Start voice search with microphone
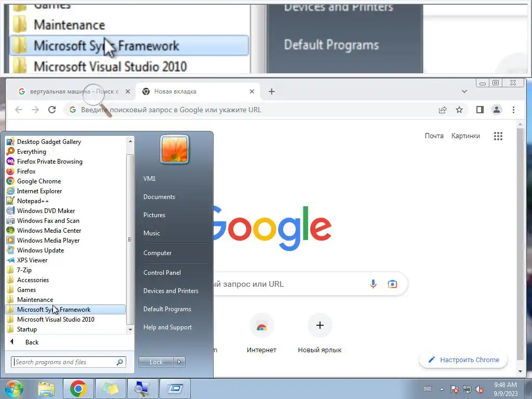This screenshot has height=399, width=532. click(x=373, y=284)
